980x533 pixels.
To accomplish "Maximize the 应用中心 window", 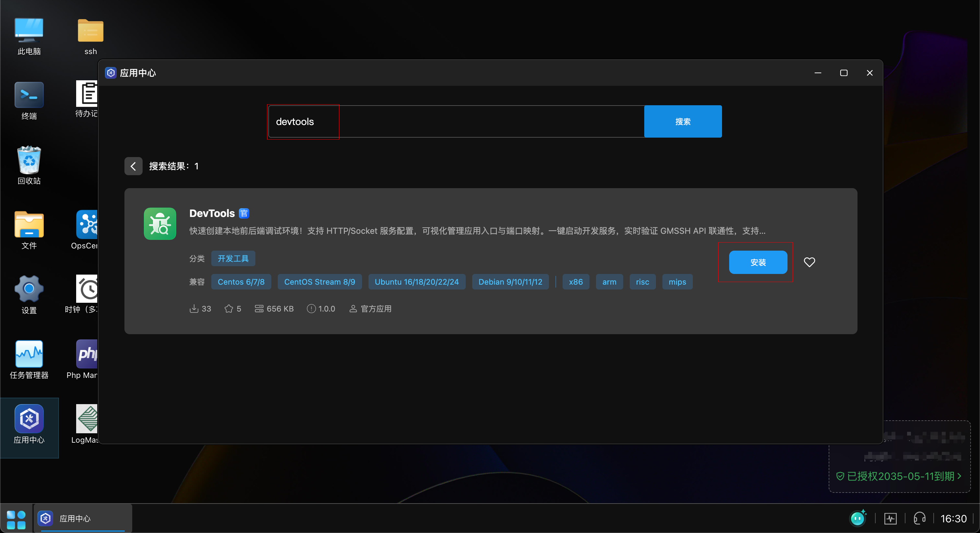I will [x=844, y=73].
